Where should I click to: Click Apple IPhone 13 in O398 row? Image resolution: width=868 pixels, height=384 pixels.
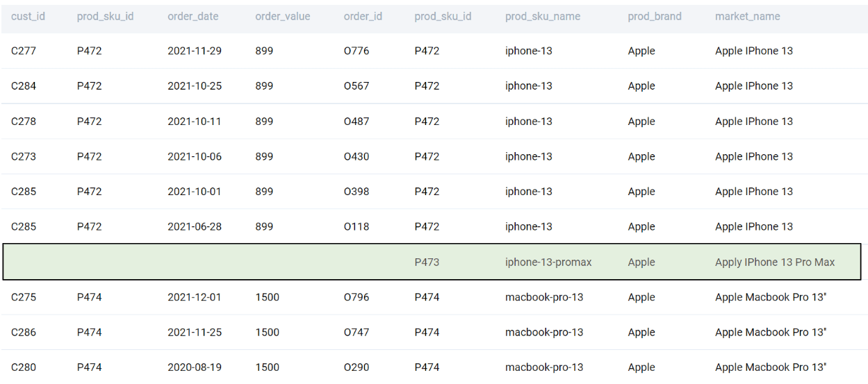754,192
